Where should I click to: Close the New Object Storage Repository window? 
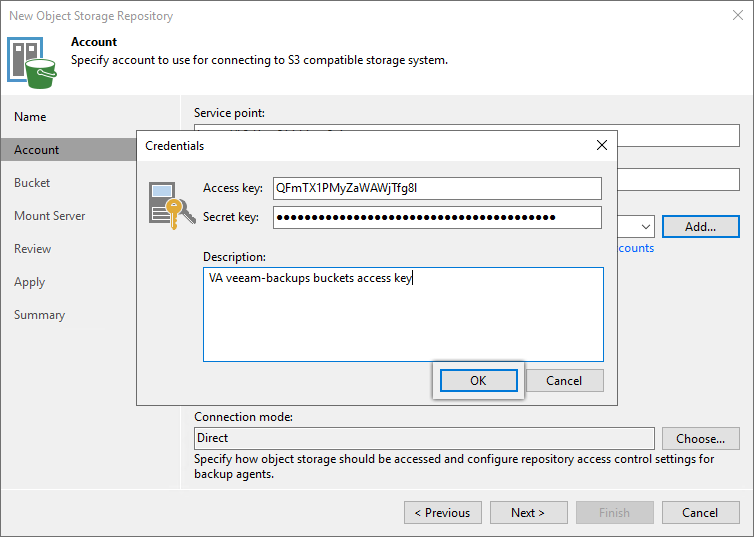[736, 16]
